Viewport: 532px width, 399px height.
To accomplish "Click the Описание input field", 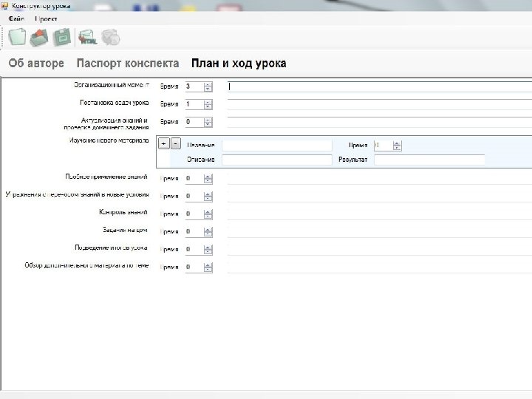I will pyautogui.click(x=277, y=160).
